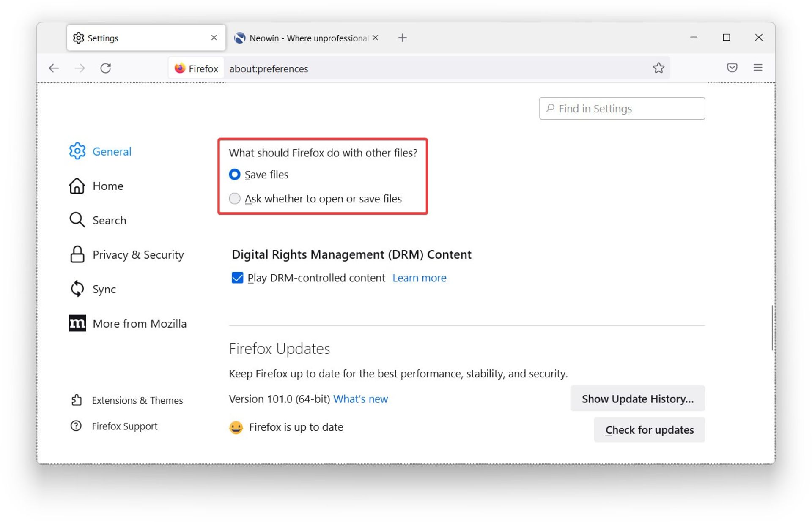Viewport: 812px width, 522px height.
Task: Uncheck Play DRM-controlled content
Action: pyautogui.click(x=237, y=278)
